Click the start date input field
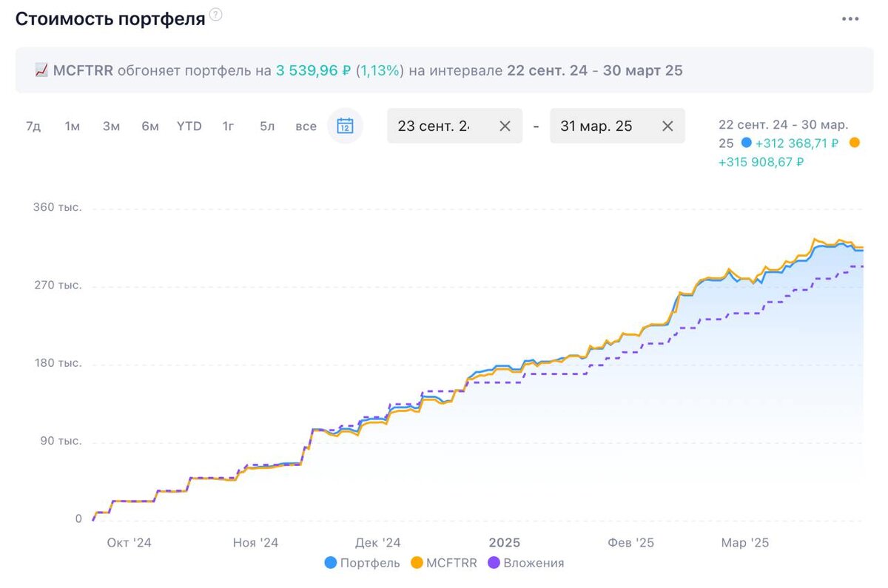Viewport: 888px width, 588px height. tap(454, 126)
